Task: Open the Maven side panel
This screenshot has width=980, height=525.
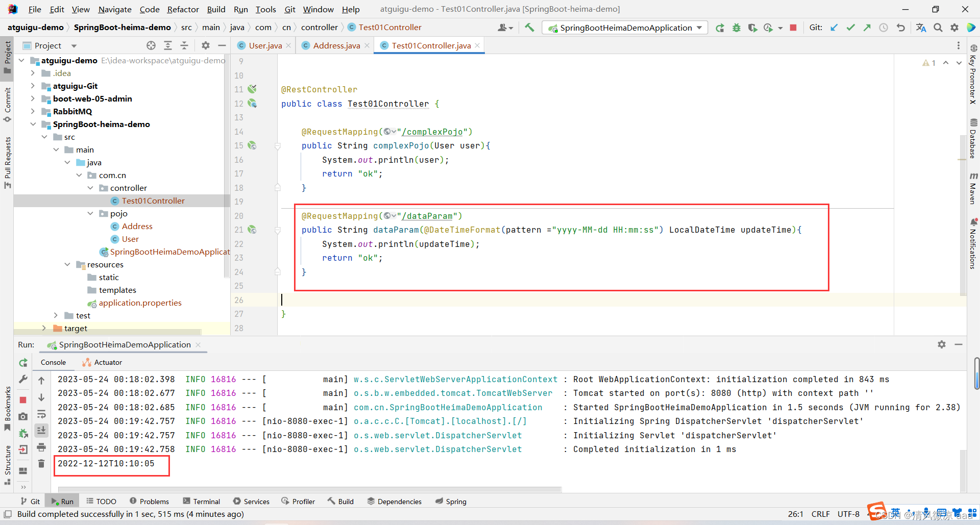Action: coord(973,188)
